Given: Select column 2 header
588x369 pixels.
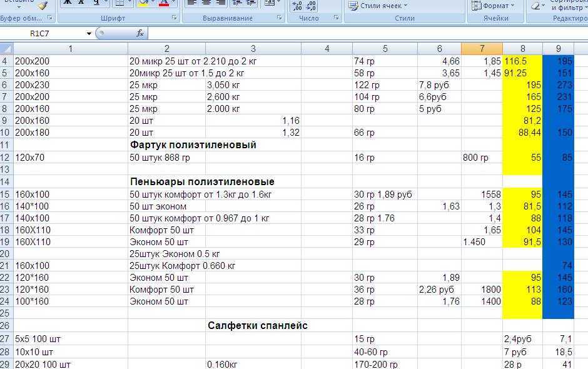Looking at the screenshot, I should click(167, 49).
